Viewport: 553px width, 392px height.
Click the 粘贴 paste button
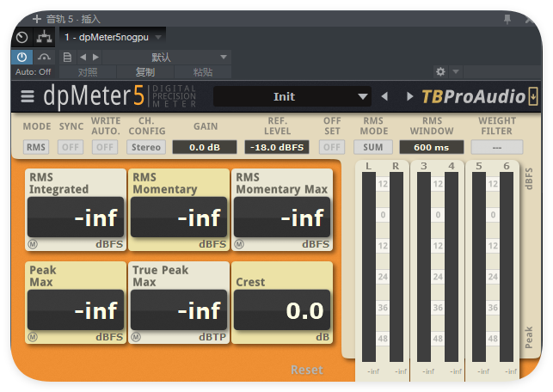(203, 72)
